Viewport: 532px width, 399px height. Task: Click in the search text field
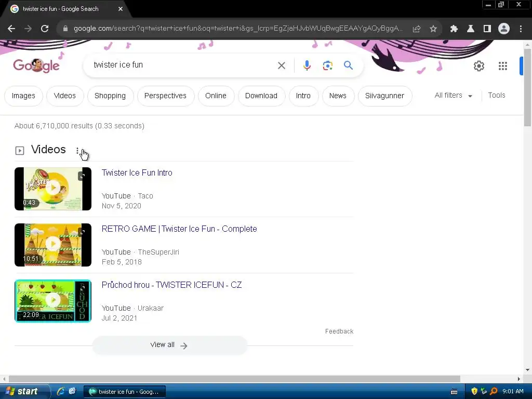(x=183, y=65)
